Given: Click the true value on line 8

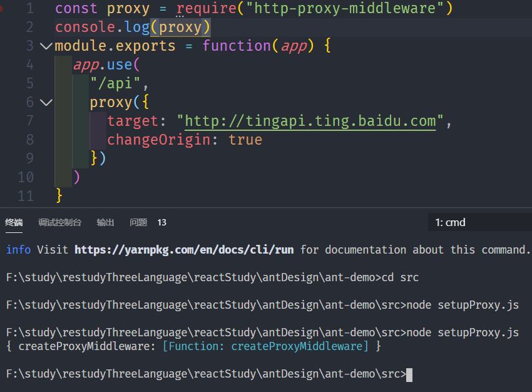Looking at the screenshot, I should pos(245,140).
